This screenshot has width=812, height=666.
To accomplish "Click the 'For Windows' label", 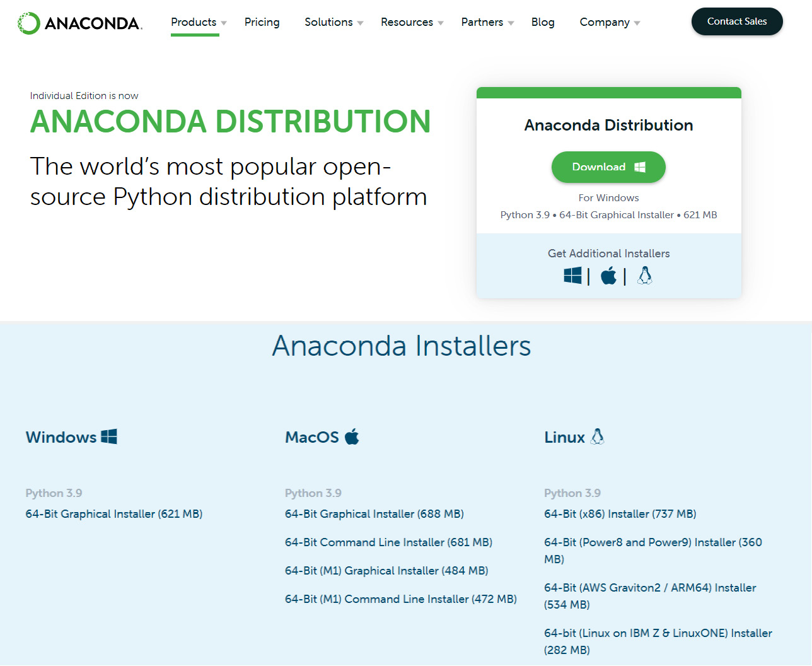I will 609,198.
